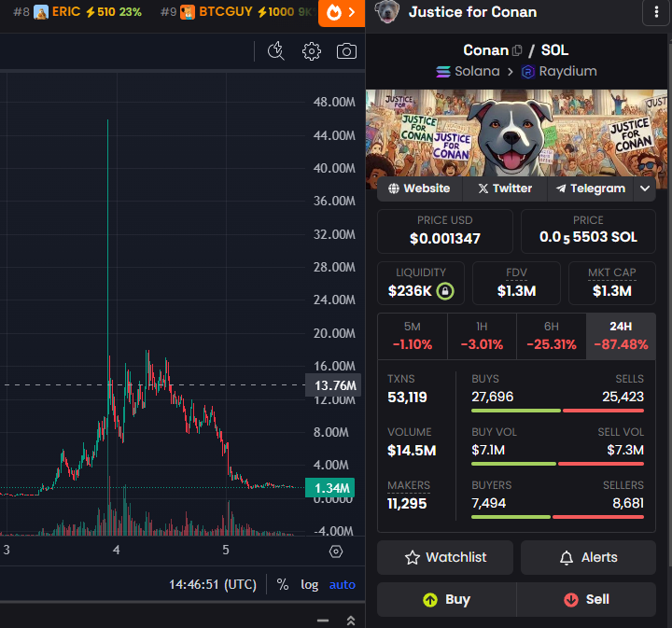Click the LIQUIDITY $236K value

[x=410, y=291]
